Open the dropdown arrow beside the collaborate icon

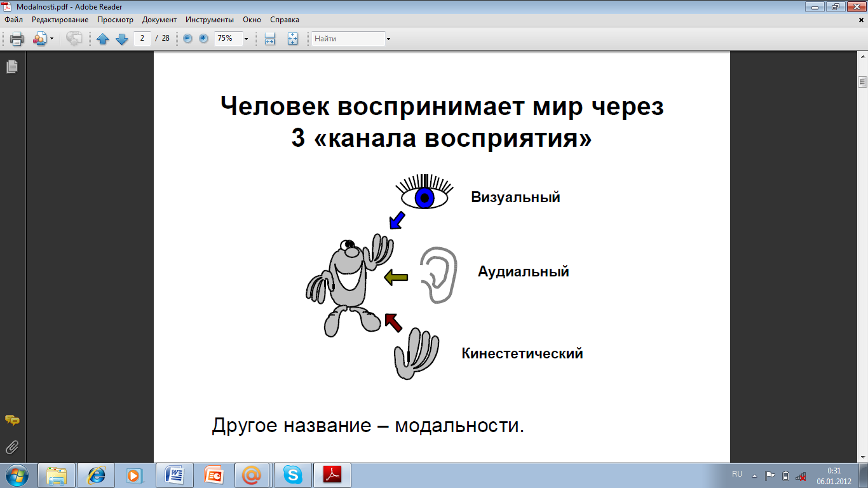[x=51, y=39]
